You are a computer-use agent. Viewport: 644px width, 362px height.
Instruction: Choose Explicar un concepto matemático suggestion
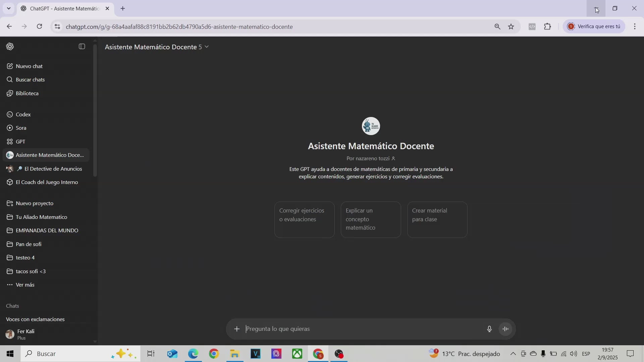pos(371,220)
